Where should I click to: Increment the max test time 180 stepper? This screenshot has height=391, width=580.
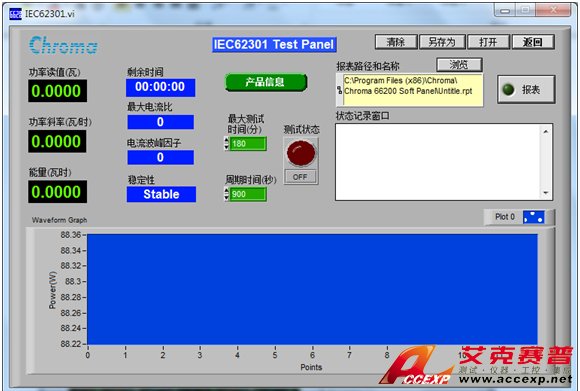pos(226,140)
